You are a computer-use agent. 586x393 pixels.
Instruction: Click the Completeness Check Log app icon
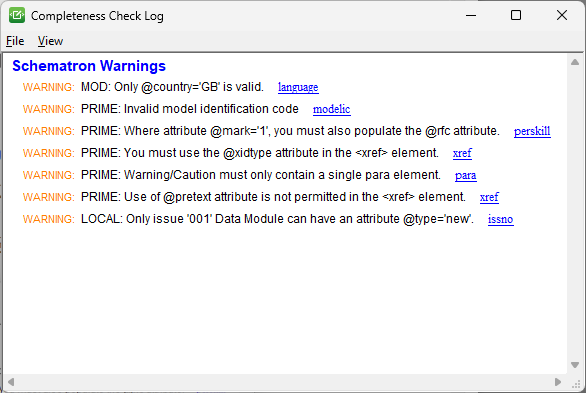pyautogui.click(x=17, y=15)
